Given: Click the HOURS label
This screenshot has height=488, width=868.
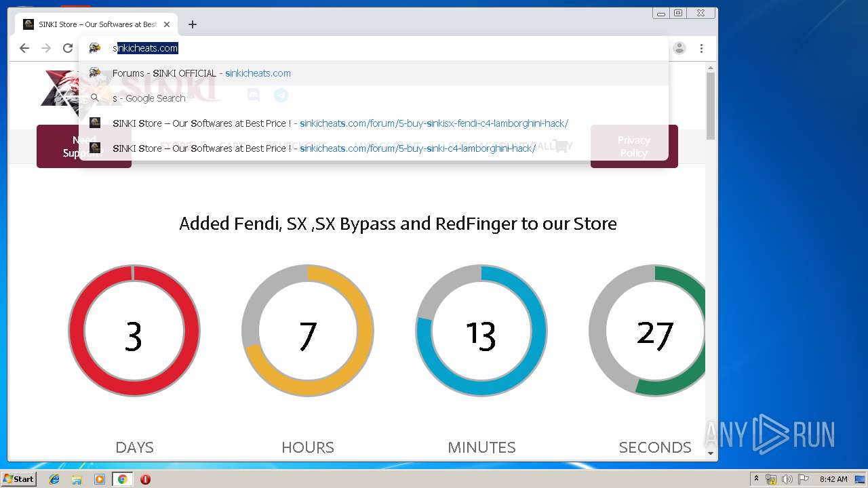Looking at the screenshot, I should [308, 447].
